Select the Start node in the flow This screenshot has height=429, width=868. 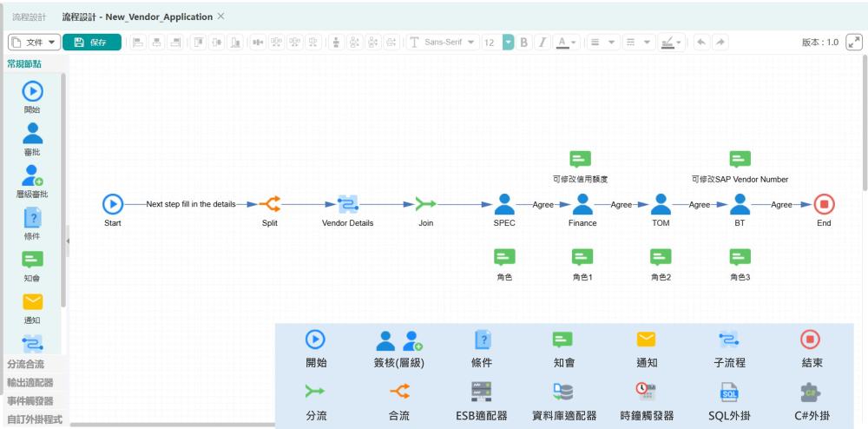(113, 205)
